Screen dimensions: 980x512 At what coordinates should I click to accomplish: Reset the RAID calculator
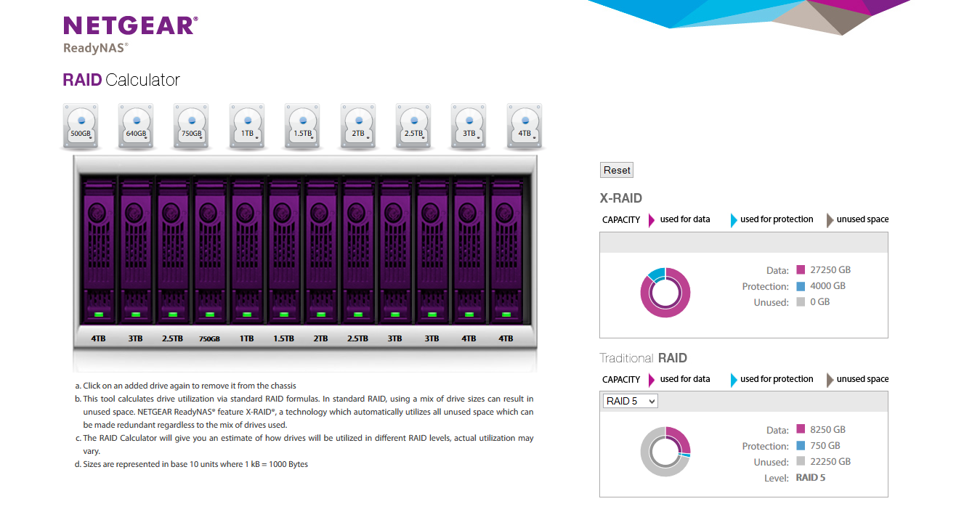pos(617,170)
